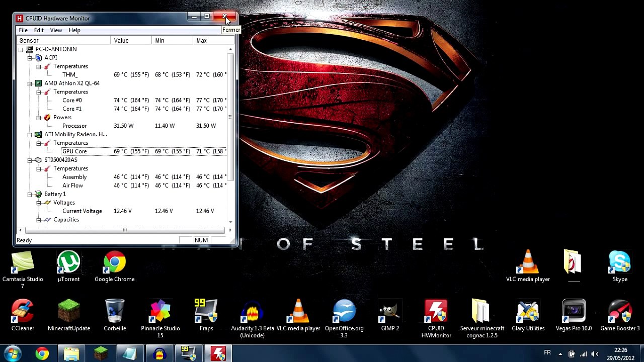Screen dimensions: 644x362
Task: Click the Min column header
Action: [x=173, y=40]
